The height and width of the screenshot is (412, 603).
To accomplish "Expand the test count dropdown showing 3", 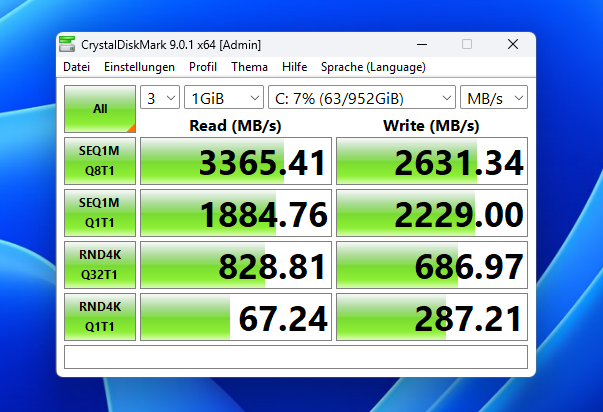I will click(160, 97).
